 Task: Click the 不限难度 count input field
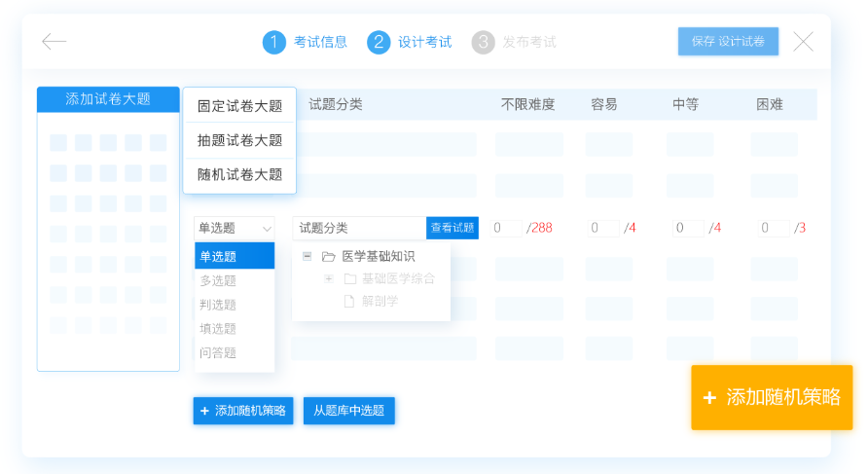(x=506, y=228)
